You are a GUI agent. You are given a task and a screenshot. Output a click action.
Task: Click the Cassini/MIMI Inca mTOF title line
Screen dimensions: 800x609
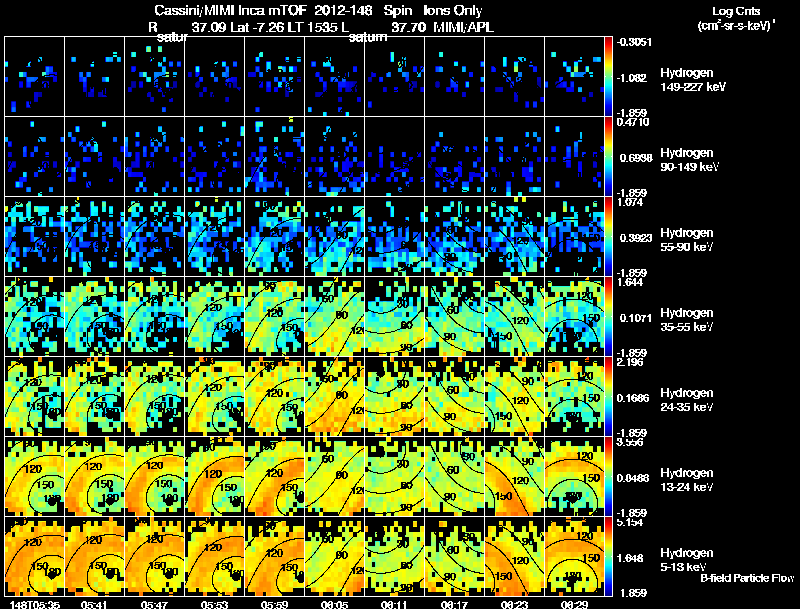pyautogui.click(x=318, y=10)
